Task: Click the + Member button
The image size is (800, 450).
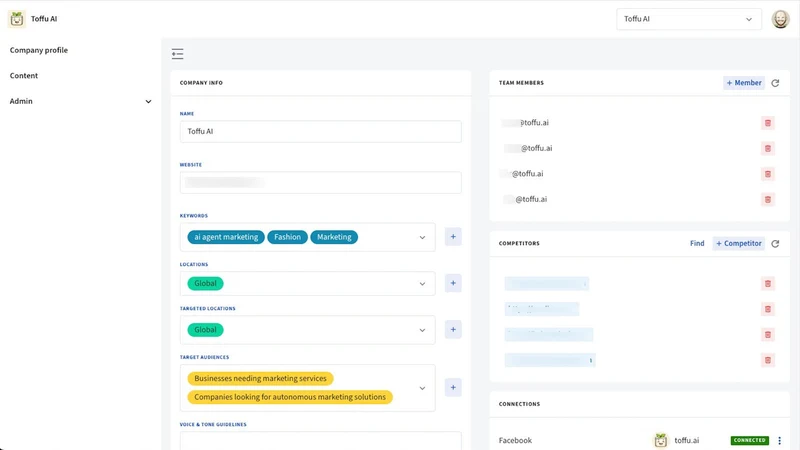Action: point(744,83)
